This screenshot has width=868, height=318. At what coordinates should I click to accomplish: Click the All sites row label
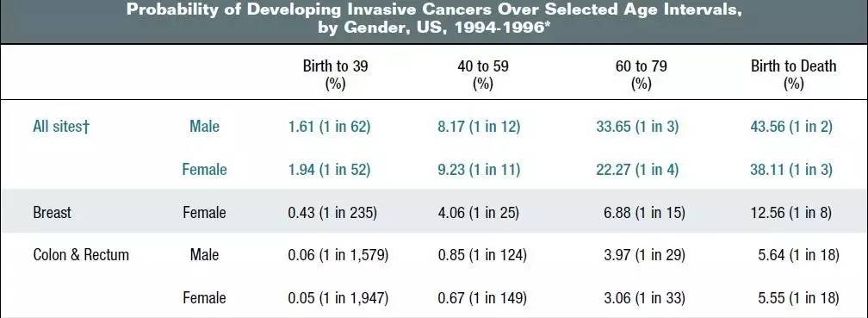coord(61,127)
